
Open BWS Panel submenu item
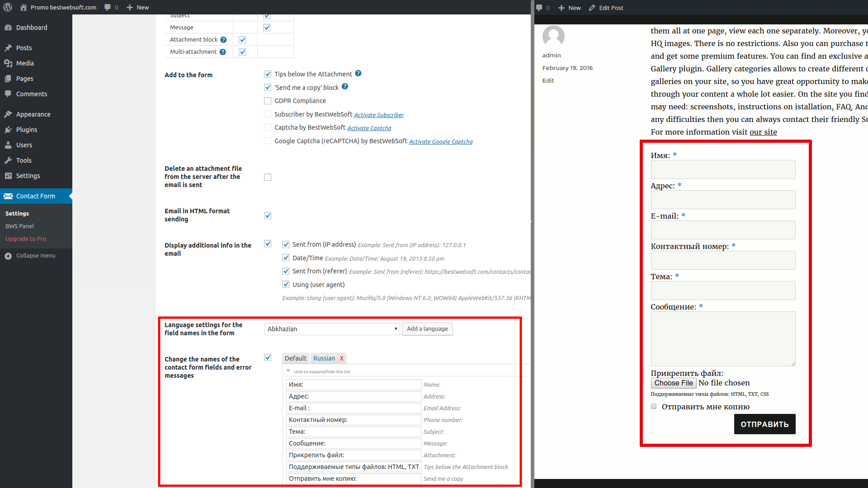tap(19, 226)
